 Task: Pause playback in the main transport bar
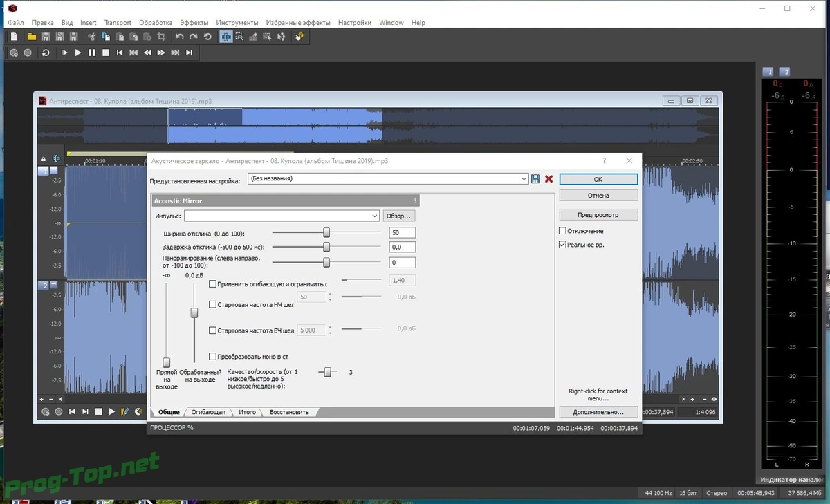coord(92,53)
